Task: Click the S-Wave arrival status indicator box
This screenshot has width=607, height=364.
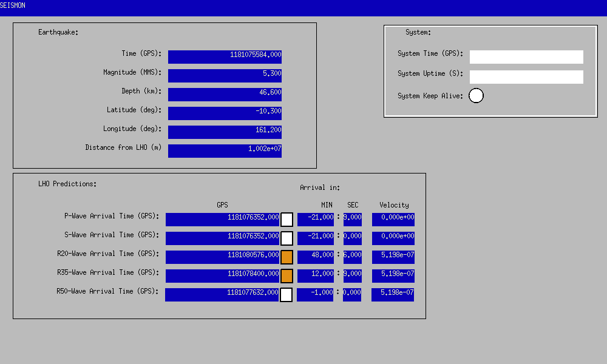Action: click(287, 238)
